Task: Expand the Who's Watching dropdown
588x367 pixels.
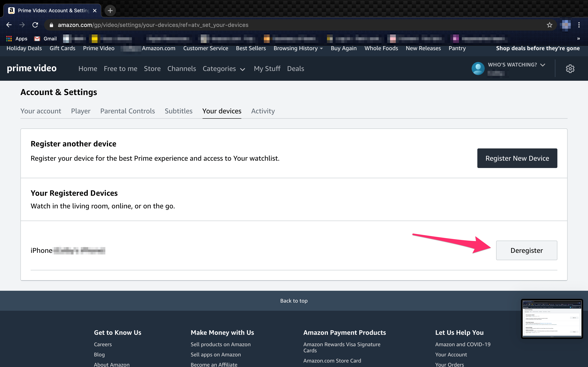Action: tap(517, 65)
